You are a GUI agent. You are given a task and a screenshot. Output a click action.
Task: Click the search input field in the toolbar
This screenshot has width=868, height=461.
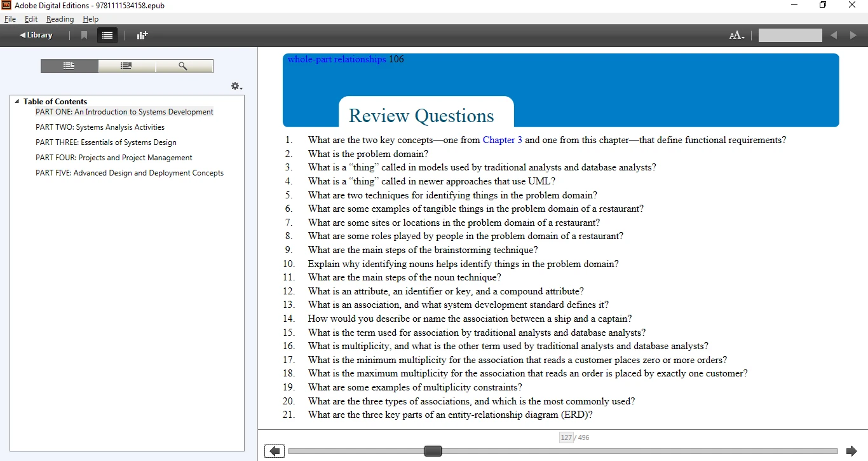tap(790, 36)
